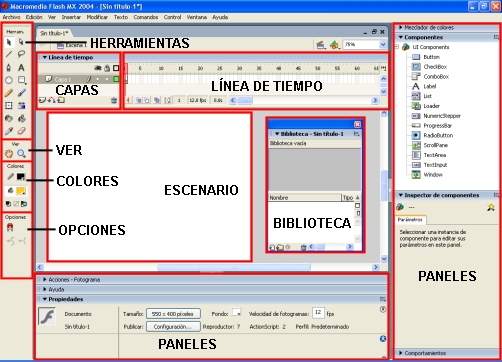Toggle the eye column to show/hide all layers
Image resolution: width=502 pixels, height=362 pixels.
click(98, 68)
